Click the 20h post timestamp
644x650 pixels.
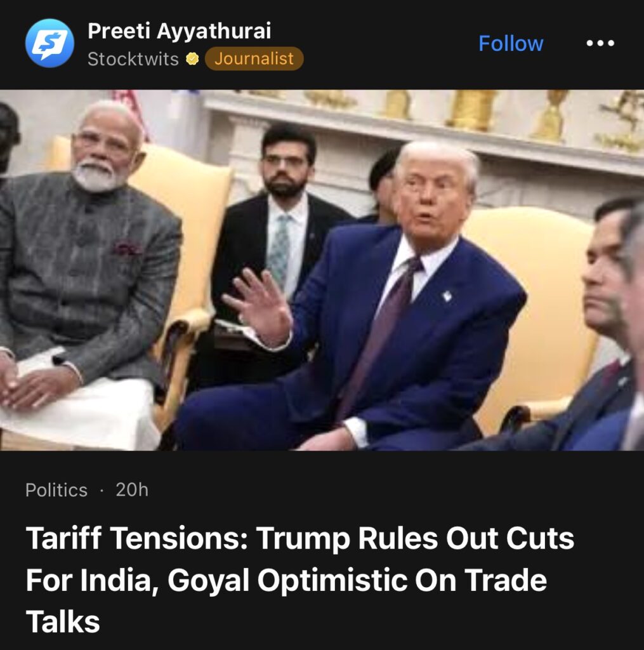[132, 489]
